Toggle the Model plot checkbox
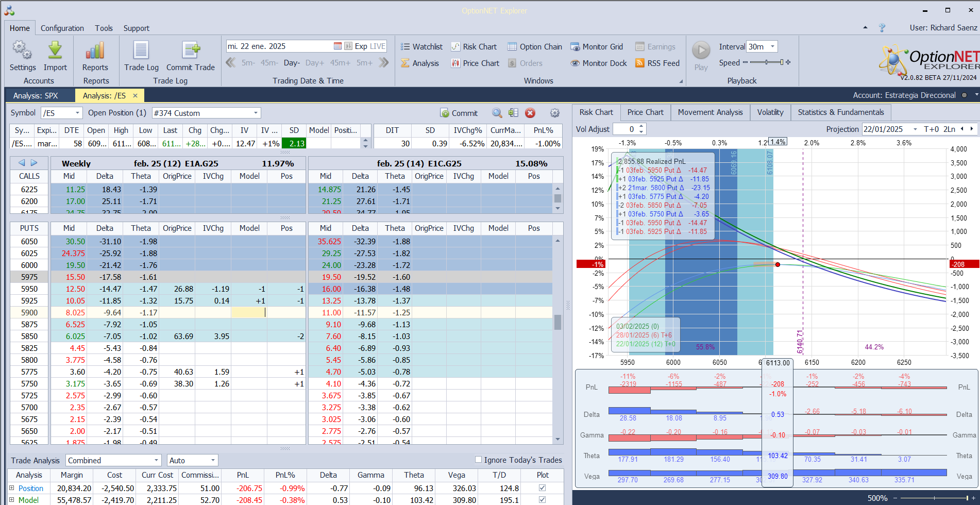Viewport: 980px width, 505px height. 542,500
